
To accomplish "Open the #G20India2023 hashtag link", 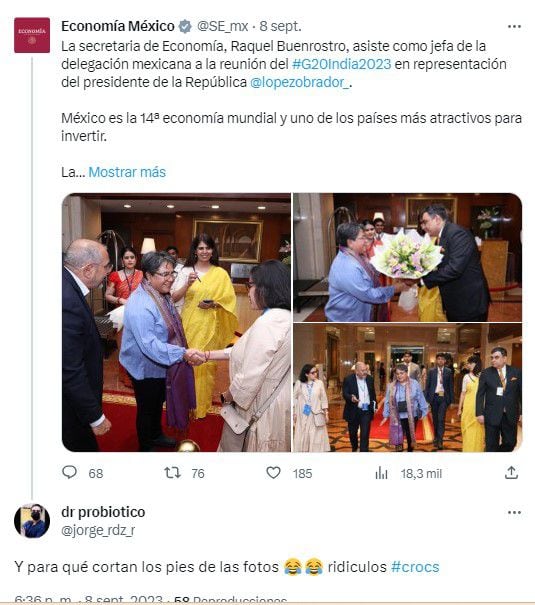I will pyautogui.click(x=341, y=64).
